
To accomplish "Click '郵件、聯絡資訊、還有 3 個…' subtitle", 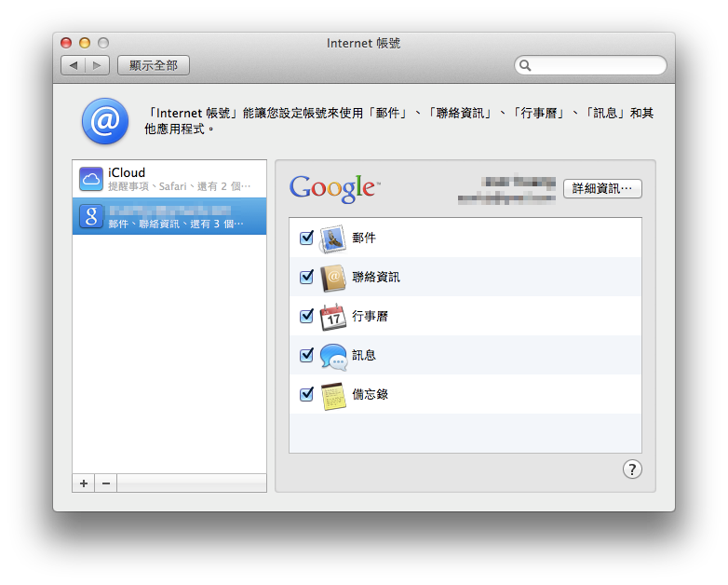I will (x=176, y=224).
